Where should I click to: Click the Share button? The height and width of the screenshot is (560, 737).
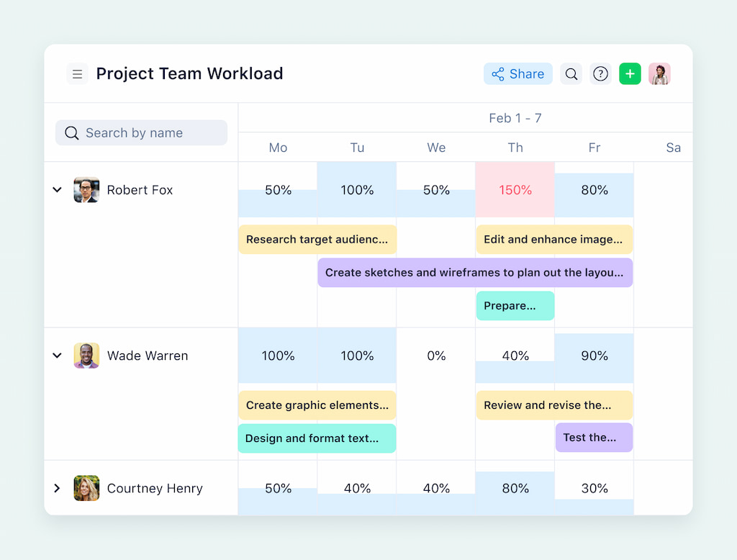pos(517,73)
